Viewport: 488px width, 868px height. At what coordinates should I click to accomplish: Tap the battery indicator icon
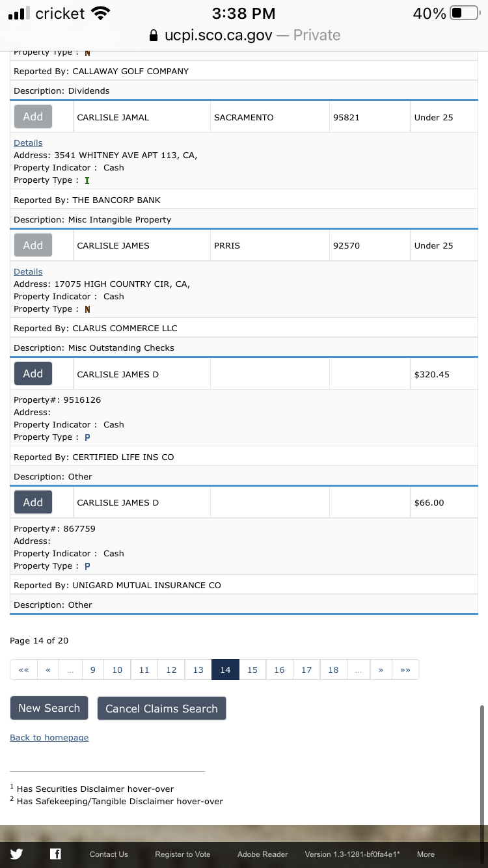(465, 13)
